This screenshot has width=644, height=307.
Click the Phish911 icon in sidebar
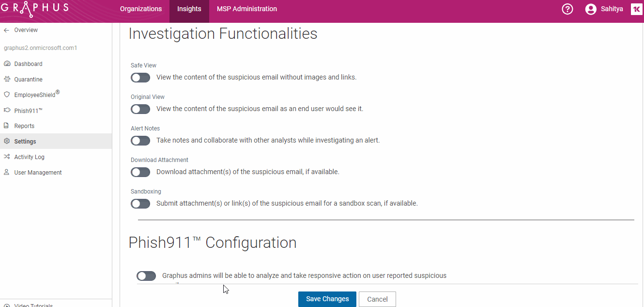pyautogui.click(x=7, y=111)
